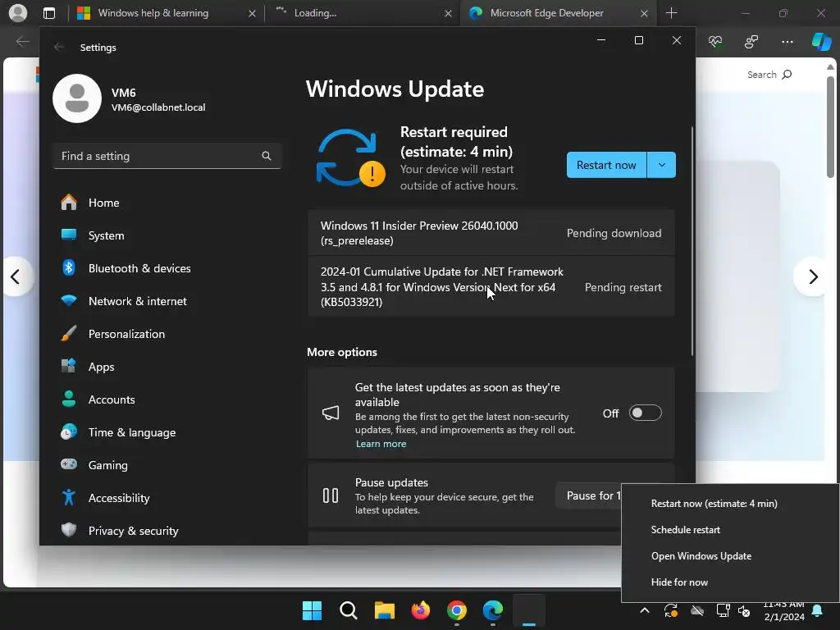
Task: Show hidden icons tray chevron
Action: 645,610
